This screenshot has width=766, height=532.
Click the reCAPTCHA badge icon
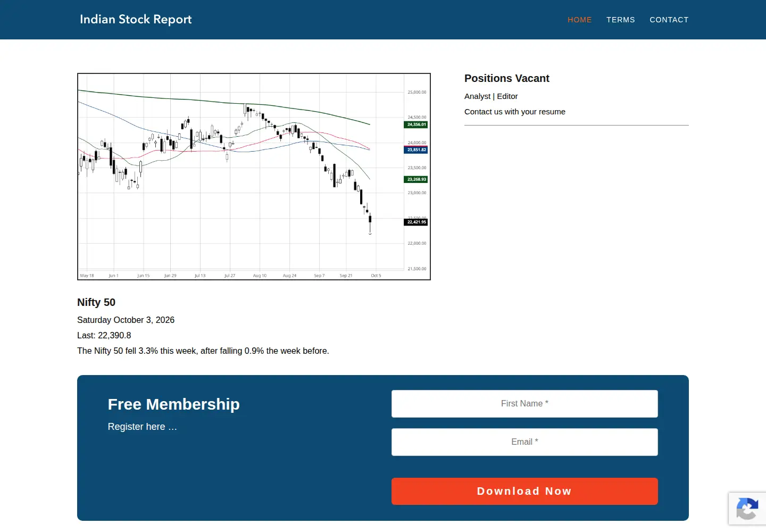(747, 509)
